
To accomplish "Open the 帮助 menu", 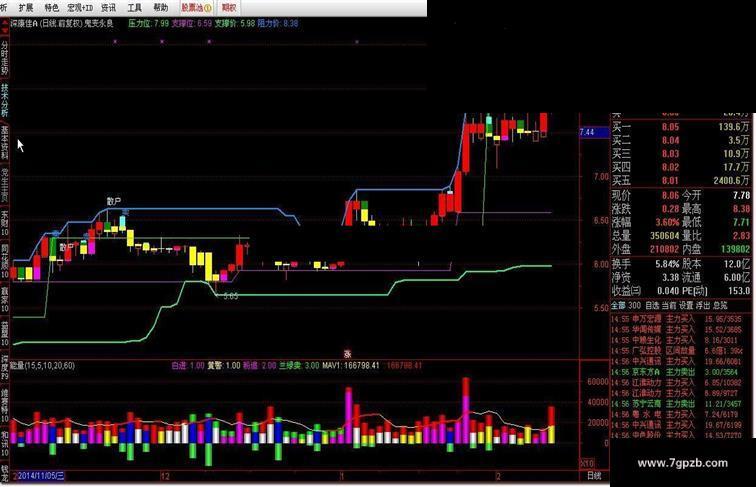I will pyautogui.click(x=161, y=8).
